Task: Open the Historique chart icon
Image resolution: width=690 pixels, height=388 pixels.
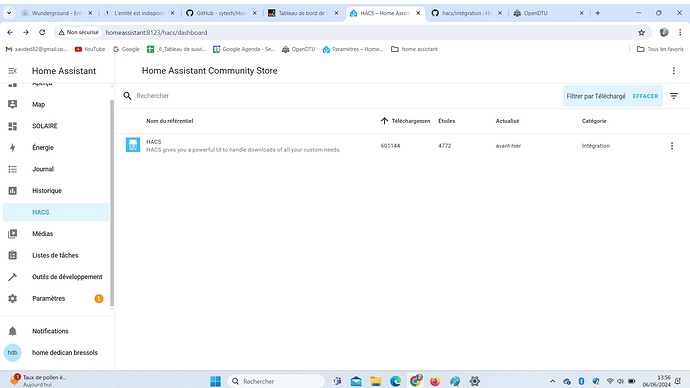Action: 12,190
